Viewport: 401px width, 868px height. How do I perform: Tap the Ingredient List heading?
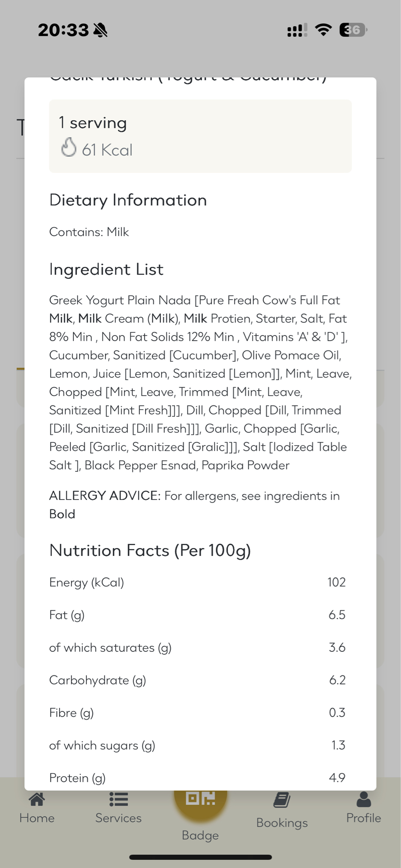106,270
